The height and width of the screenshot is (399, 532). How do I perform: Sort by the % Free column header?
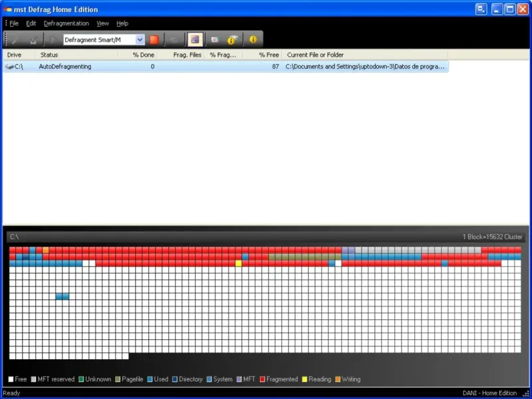click(263, 55)
